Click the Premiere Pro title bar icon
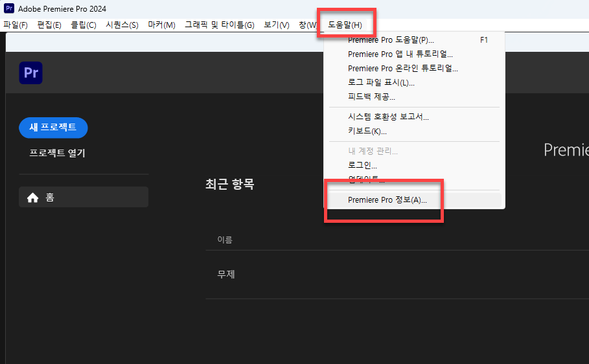This screenshot has height=364, width=589. tap(9, 8)
